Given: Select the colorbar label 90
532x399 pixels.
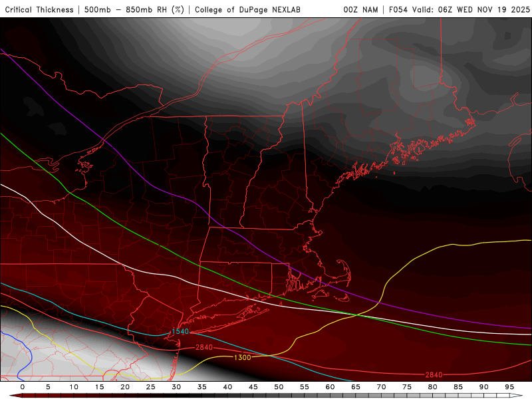Looking at the screenshot, I should click(484, 387).
